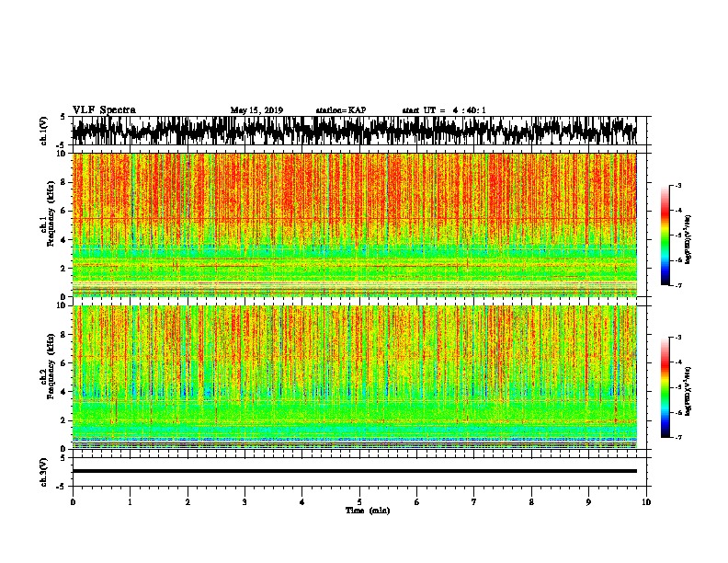The height and width of the screenshot is (563, 728).
Task: Click the ch.1 spectrogram color scale bar
Action: click(x=665, y=236)
